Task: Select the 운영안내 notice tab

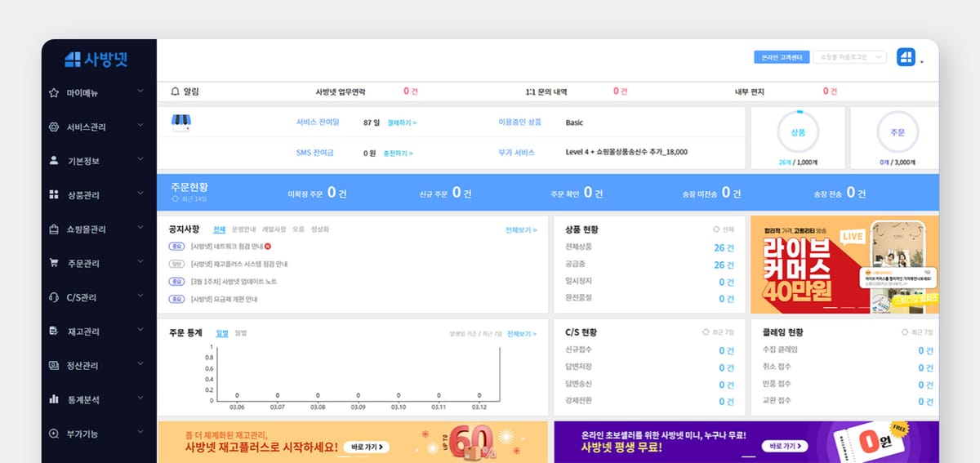Action: [x=243, y=229]
